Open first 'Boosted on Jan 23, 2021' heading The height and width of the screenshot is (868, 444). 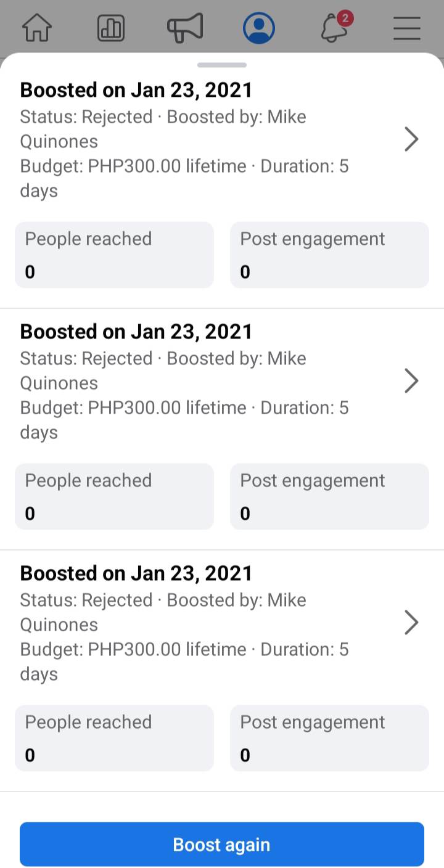pyautogui.click(x=136, y=90)
